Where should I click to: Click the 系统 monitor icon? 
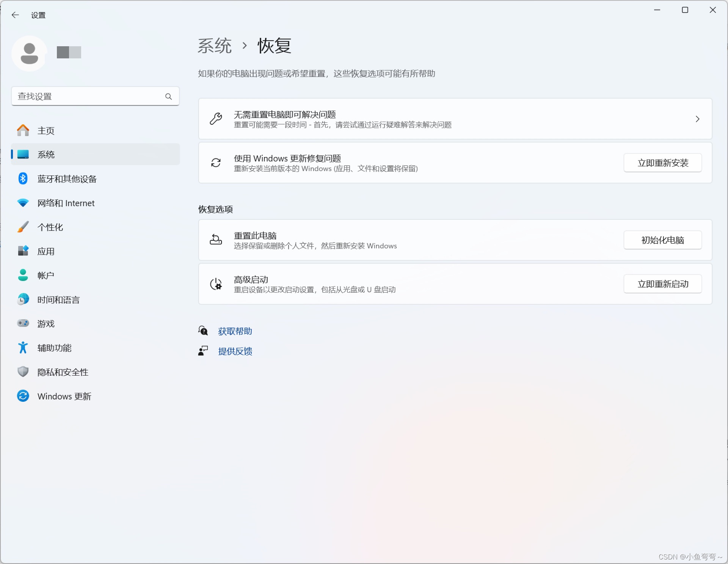[23, 154]
